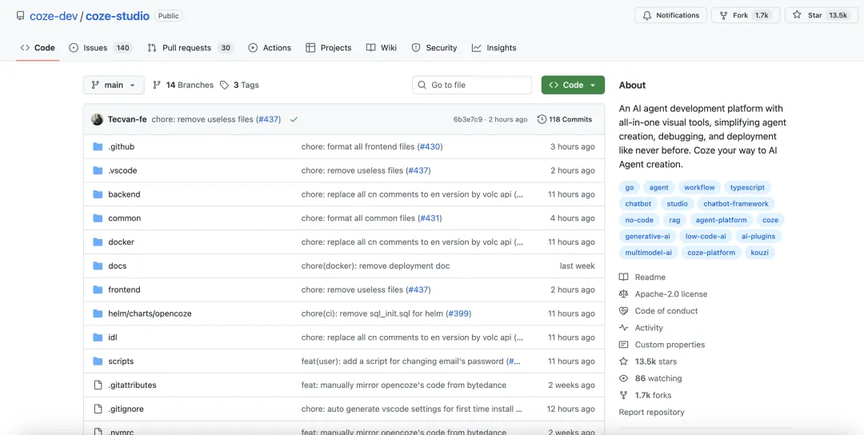Select the kouzi topic tag
Image resolution: width=864 pixels, height=435 pixels.
click(x=759, y=253)
